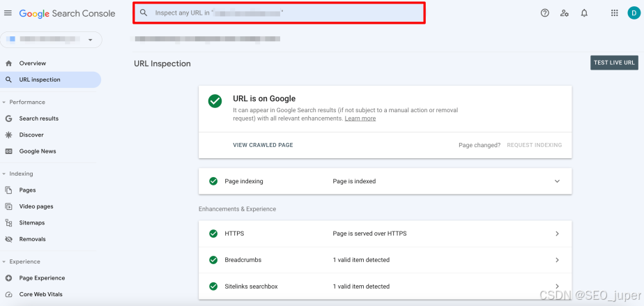Open the hamburger main menu
The image size is (644, 306).
8,13
